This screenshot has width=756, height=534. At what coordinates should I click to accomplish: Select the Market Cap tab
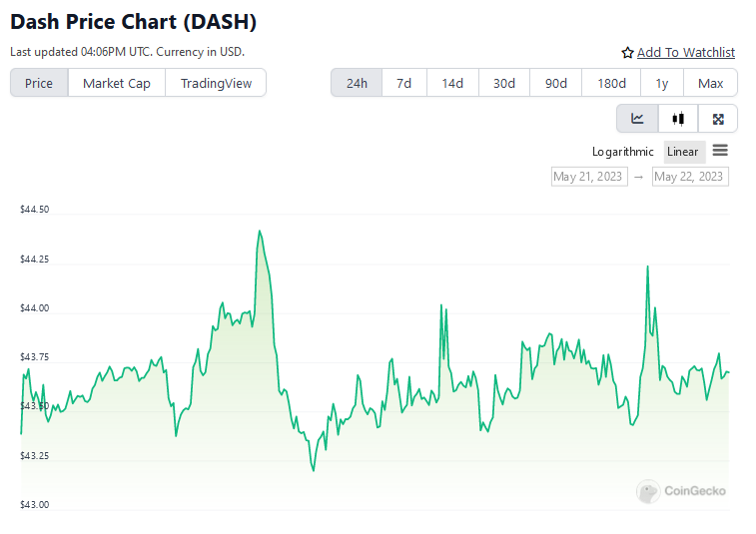coord(117,83)
